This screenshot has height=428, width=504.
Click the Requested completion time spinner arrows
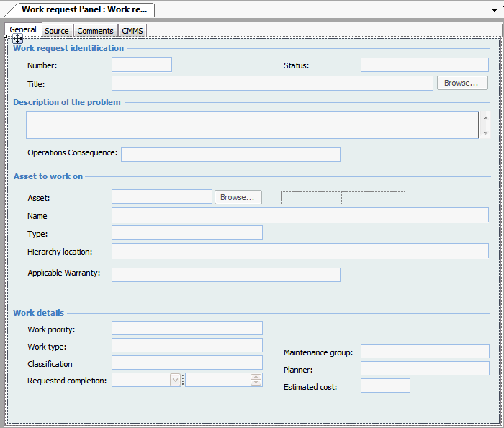pos(256,380)
